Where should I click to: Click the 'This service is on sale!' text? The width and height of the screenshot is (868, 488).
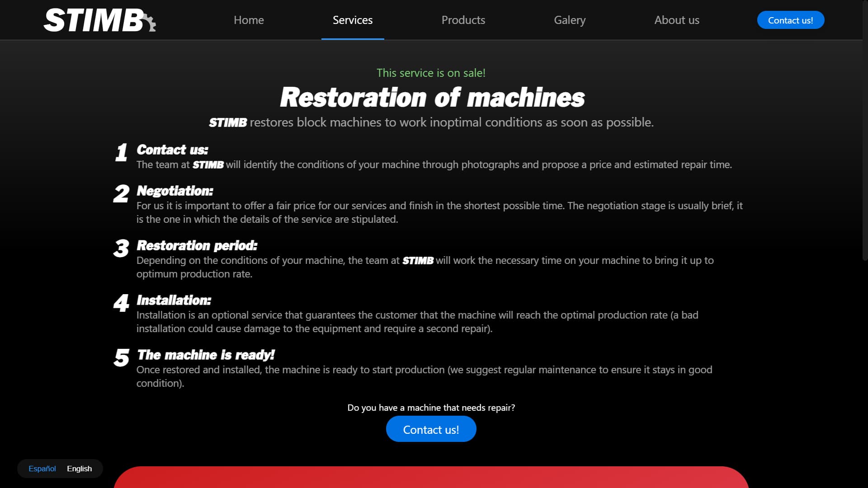[431, 73]
